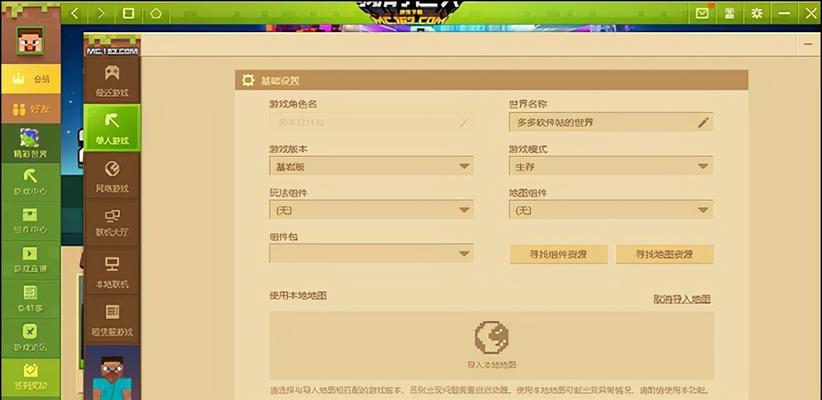
Task: Select the gamepad 最近游戏 tab
Action: click(x=112, y=80)
